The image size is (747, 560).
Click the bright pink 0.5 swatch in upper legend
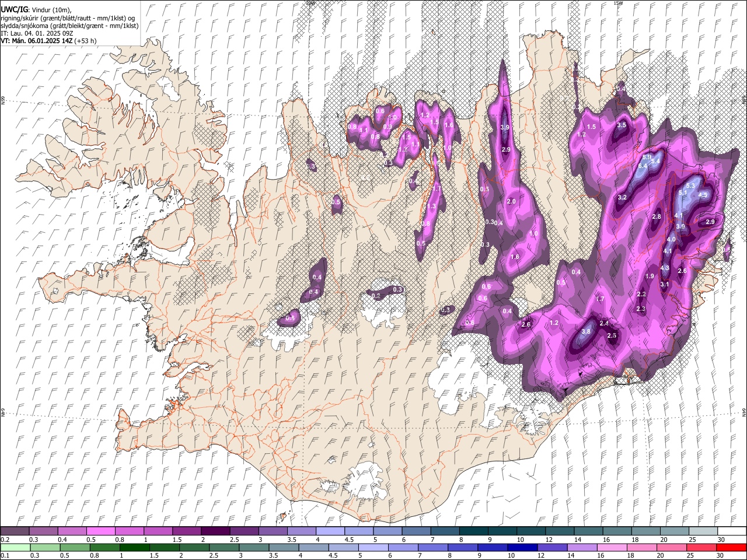100,531
